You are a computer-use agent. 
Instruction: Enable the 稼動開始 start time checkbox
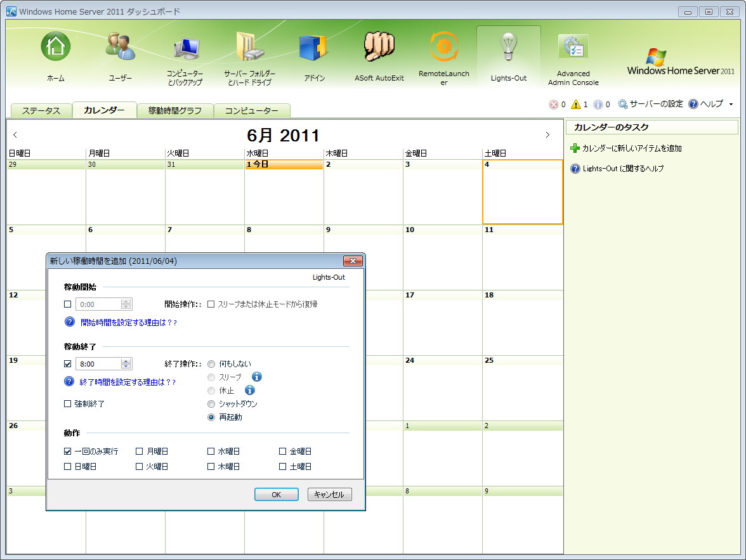(x=67, y=304)
